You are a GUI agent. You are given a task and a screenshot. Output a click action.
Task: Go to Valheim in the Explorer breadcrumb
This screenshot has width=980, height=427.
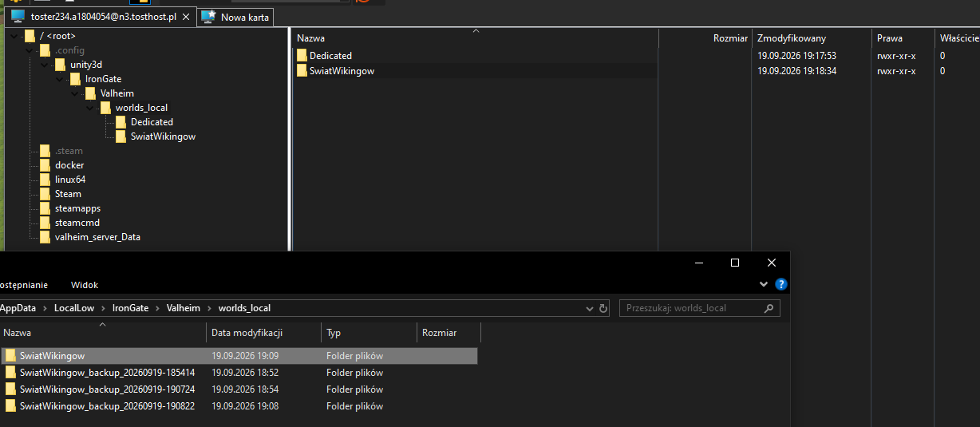coord(184,308)
